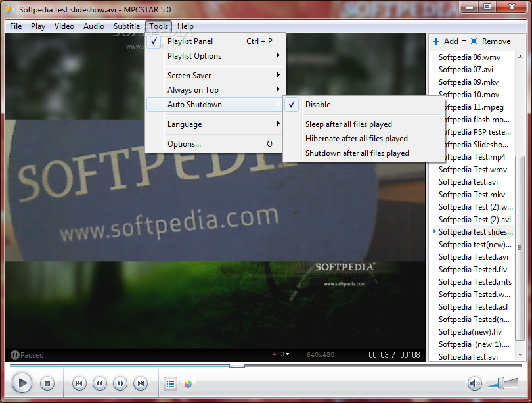Open Playlist Options submenu

215,56
